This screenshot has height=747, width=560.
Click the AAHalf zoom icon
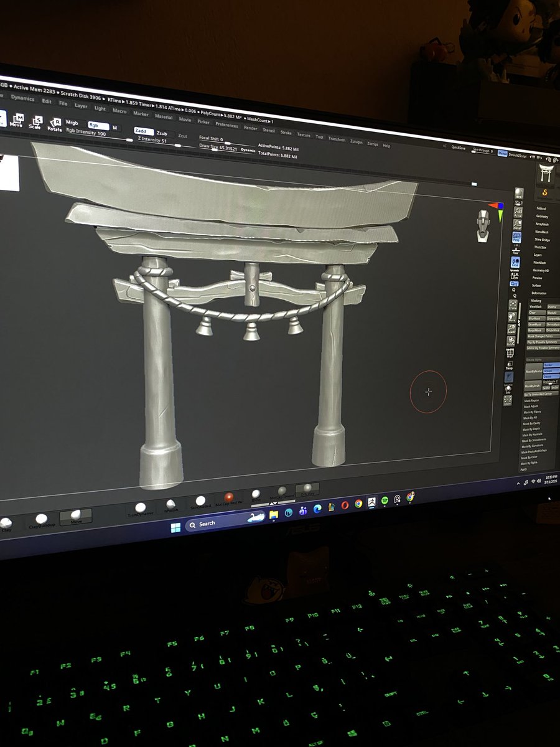click(x=517, y=226)
